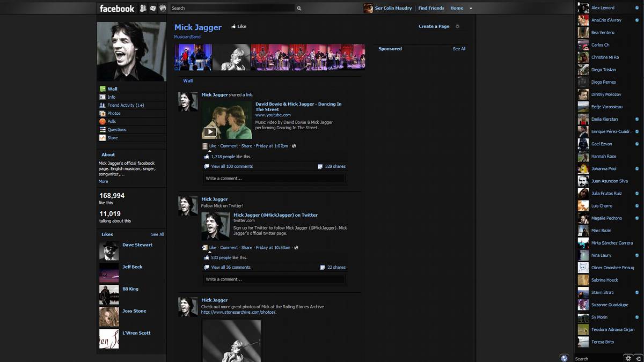Select the Photos sidebar icon
Screen dimensions: 644x362
click(102, 113)
